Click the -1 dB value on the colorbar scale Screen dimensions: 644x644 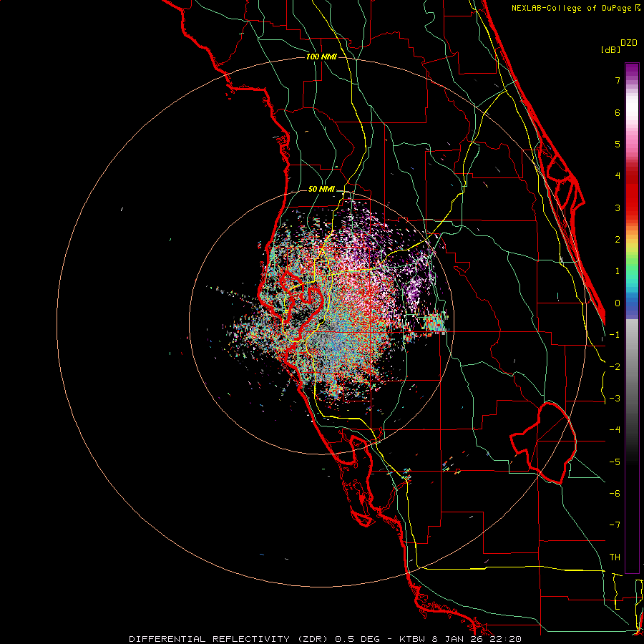(615, 335)
